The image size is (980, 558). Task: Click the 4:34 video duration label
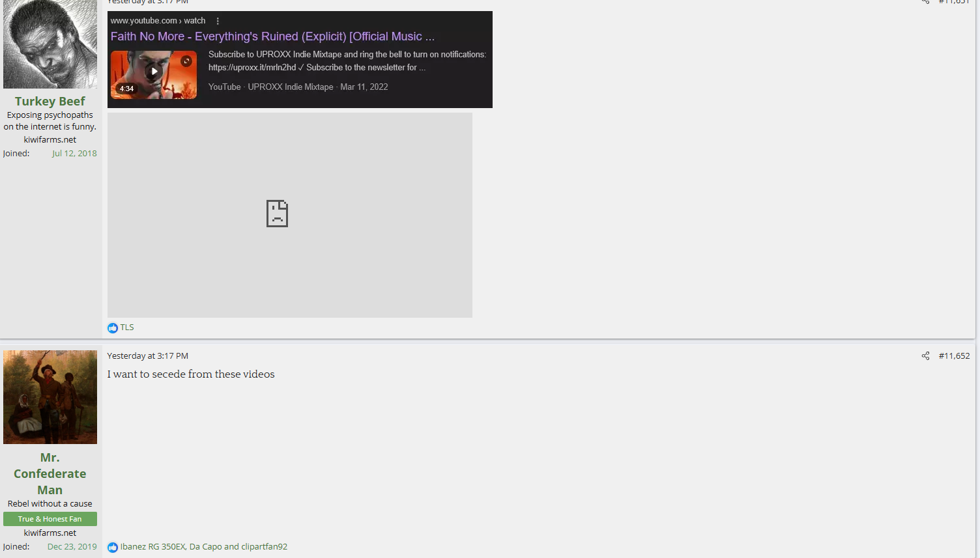(126, 89)
